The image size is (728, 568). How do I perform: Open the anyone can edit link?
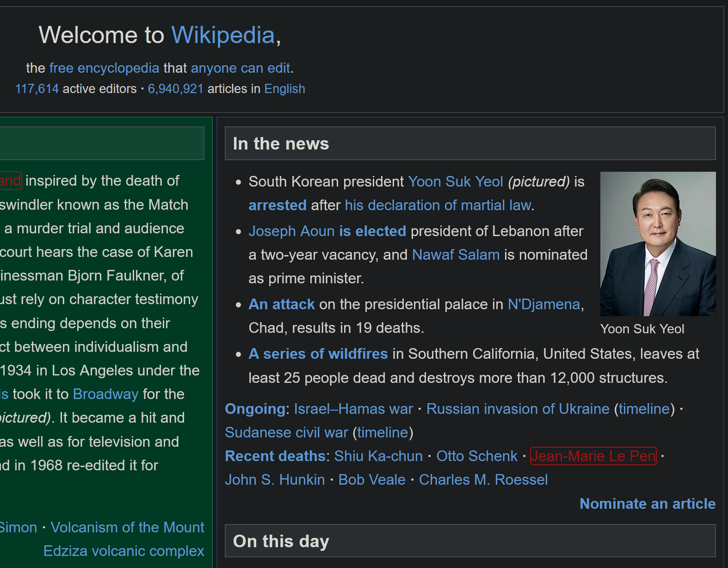coord(240,68)
